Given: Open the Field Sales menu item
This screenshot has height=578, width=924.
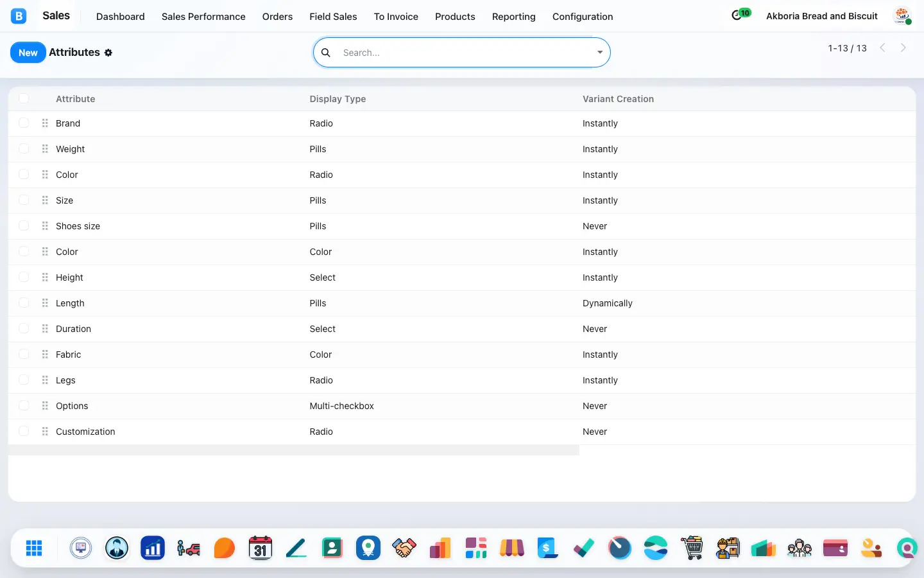Looking at the screenshot, I should click(x=333, y=17).
